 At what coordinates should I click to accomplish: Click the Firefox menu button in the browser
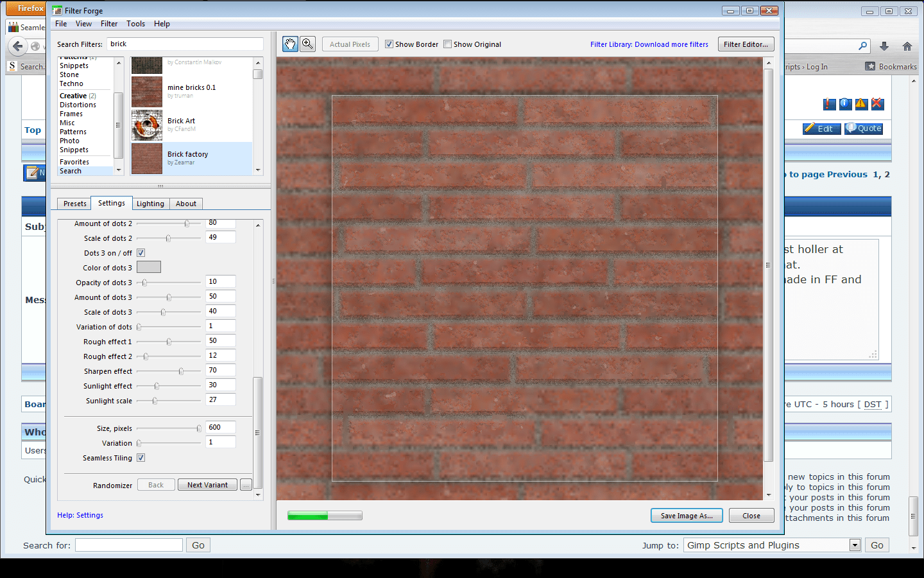tap(26, 8)
